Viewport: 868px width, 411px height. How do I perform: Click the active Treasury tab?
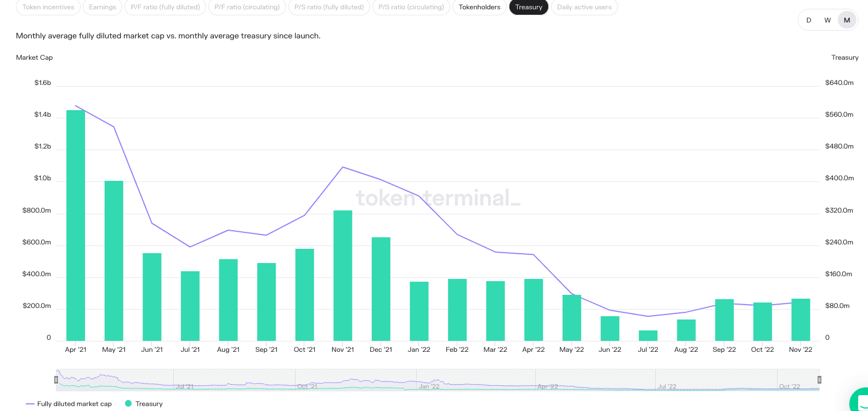[529, 7]
